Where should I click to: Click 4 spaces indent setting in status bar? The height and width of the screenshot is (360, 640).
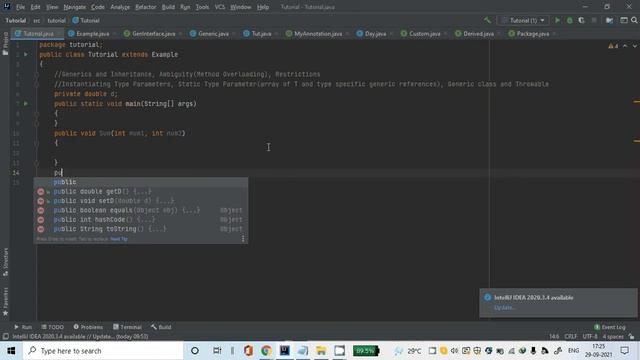click(613, 337)
